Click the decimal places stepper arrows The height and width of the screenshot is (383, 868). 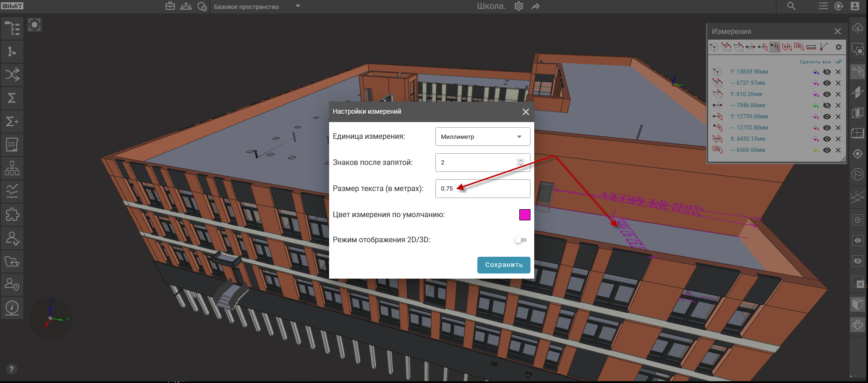click(x=521, y=162)
